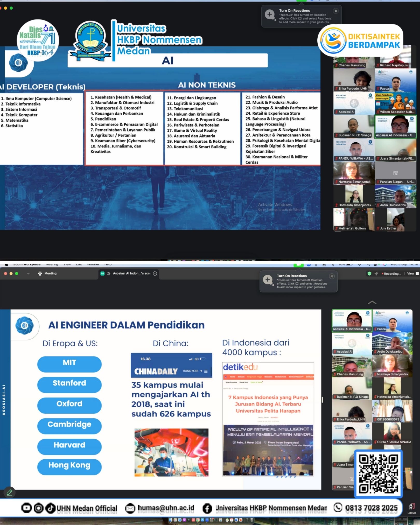Expand the chevron next to the window controls
Viewport: 420px width, 525px height.
coord(28,274)
